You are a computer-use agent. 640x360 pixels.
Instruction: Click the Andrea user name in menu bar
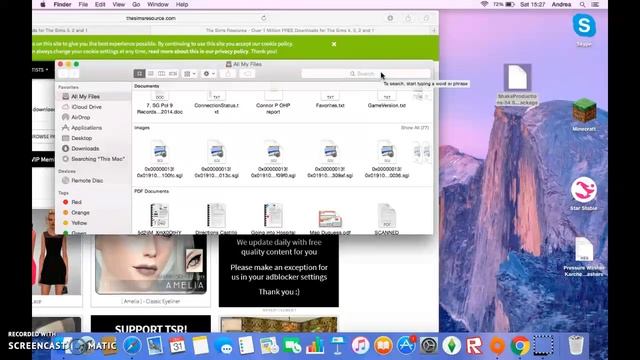pyautogui.click(x=561, y=4)
